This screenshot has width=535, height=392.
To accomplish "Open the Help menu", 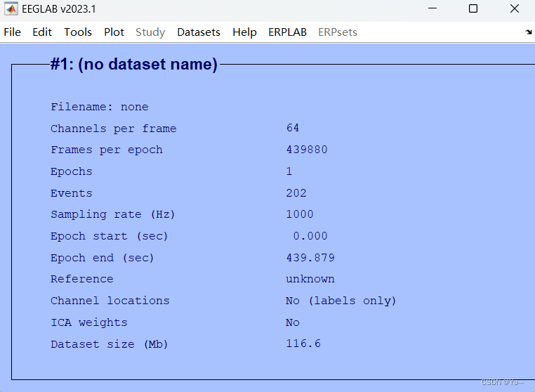I will point(244,32).
